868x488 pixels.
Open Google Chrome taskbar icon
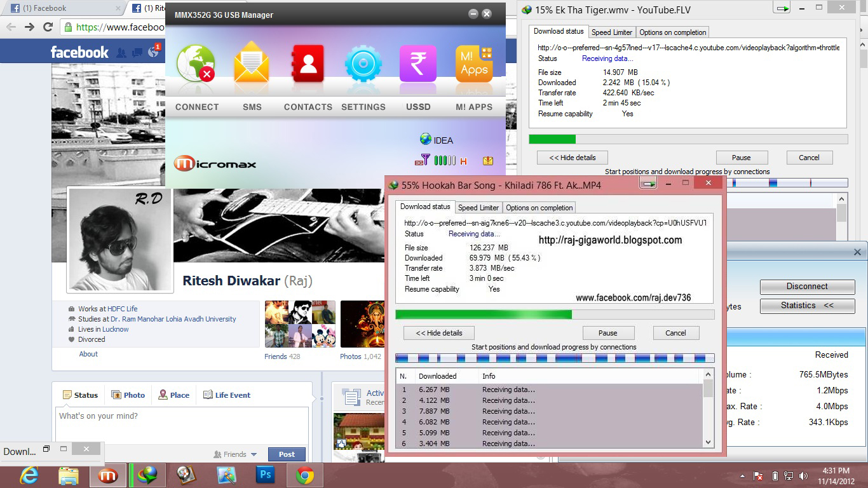coord(304,475)
